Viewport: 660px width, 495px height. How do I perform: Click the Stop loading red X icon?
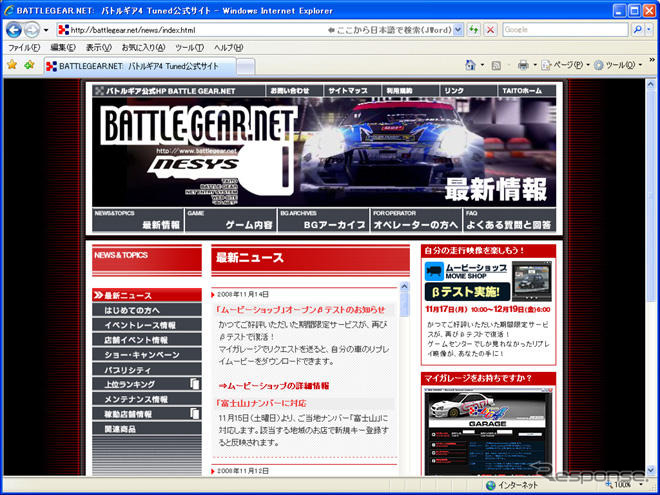point(490,30)
